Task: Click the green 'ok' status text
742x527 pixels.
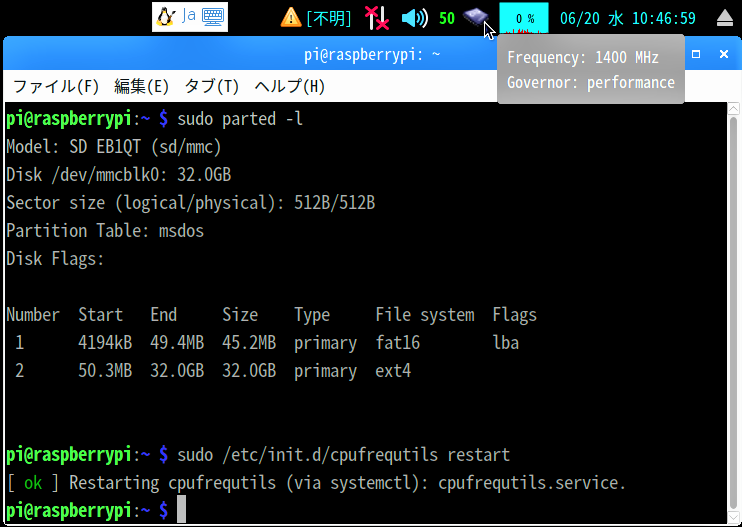Action: [33, 483]
